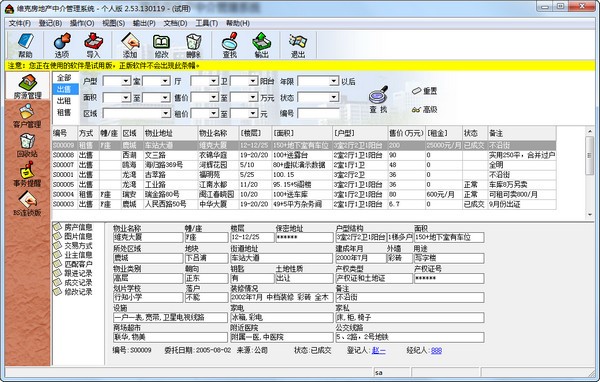Open the 登记人 赵一 link
This screenshot has height=382, width=600.
pyautogui.click(x=378, y=350)
